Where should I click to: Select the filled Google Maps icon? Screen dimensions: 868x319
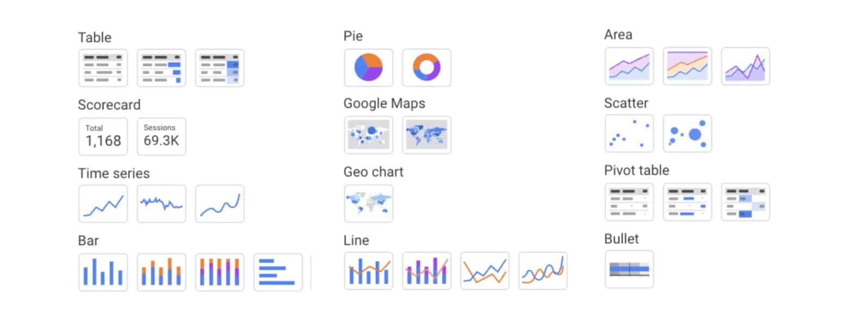[426, 135]
